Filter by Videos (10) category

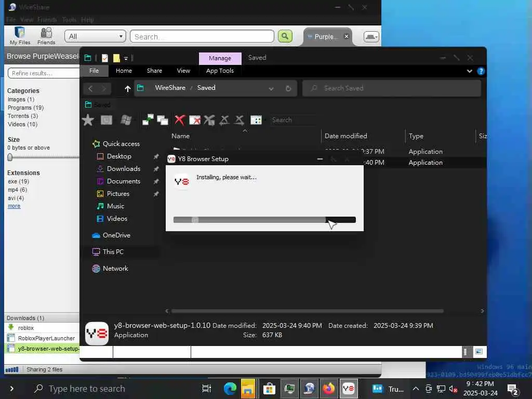coord(22,124)
